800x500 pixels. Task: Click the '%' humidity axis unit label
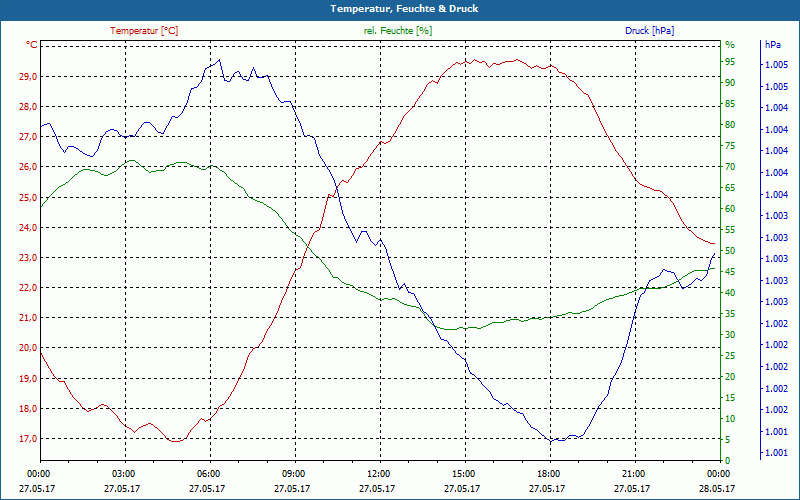click(x=730, y=45)
